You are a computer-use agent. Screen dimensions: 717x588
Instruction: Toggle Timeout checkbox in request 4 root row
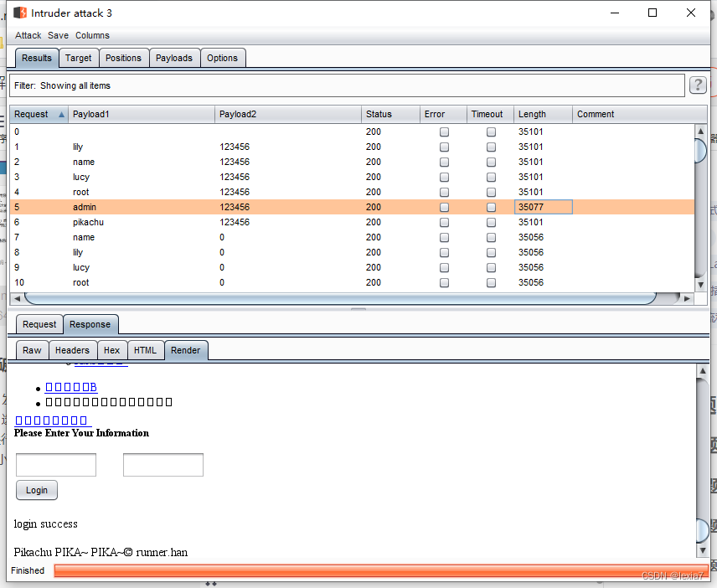pos(491,193)
